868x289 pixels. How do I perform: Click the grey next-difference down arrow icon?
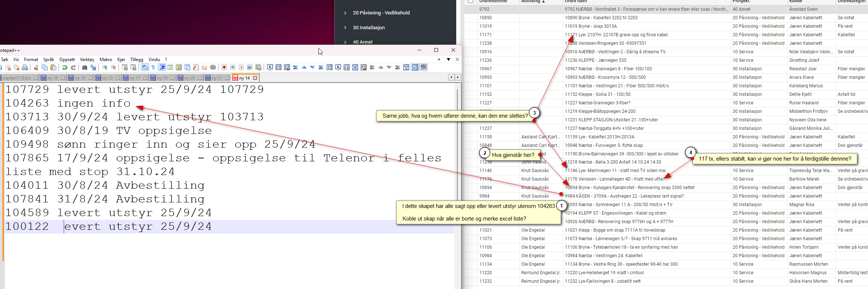(389, 67)
